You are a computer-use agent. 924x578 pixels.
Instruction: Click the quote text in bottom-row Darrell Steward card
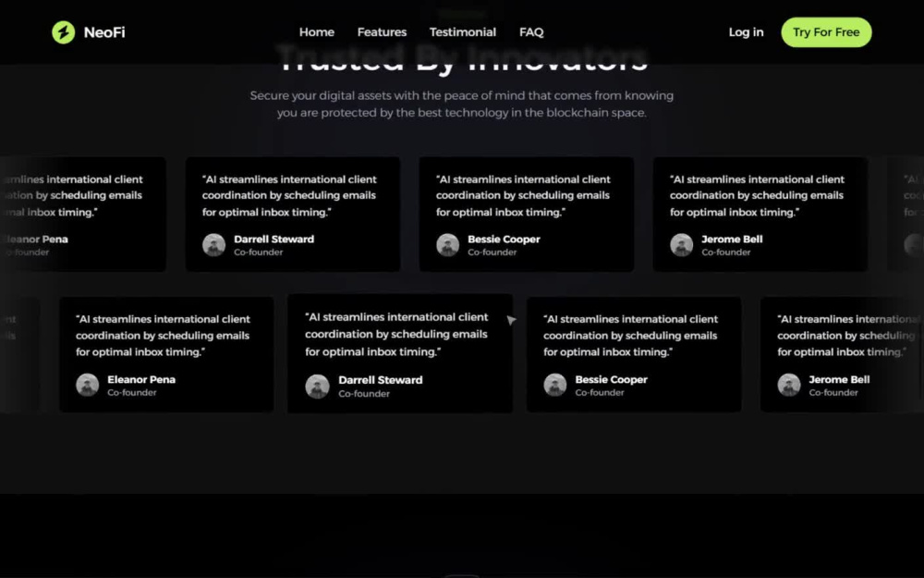[396, 334]
